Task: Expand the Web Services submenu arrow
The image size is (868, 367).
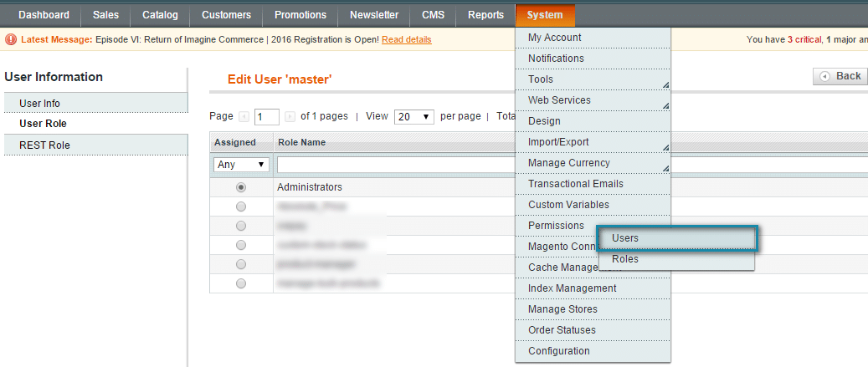Action: click(x=665, y=105)
